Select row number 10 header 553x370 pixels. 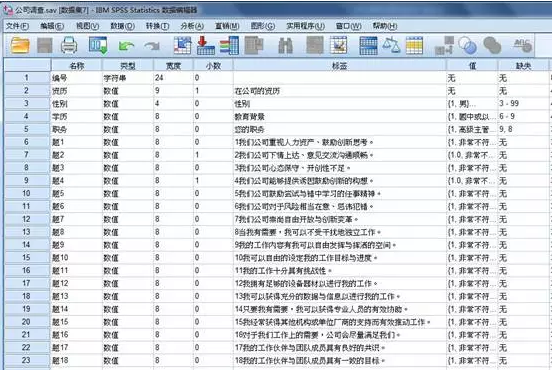click(27, 193)
